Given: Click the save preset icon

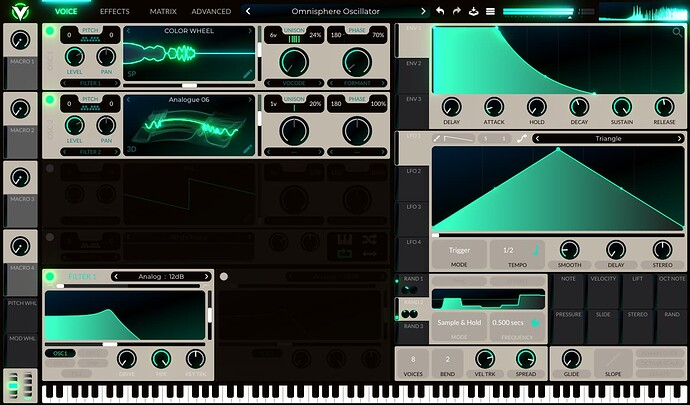Looking at the screenshot, I should pyautogui.click(x=473, y=11).
